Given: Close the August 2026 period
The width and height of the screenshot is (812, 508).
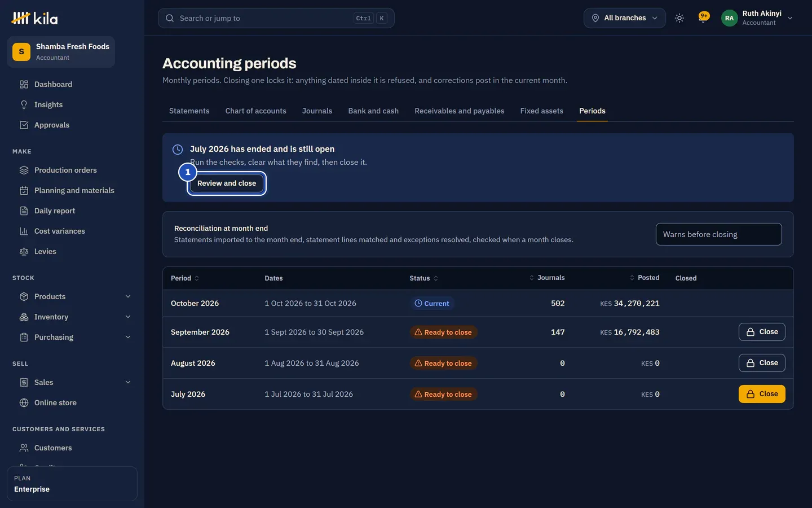Looking at the screenshot, I should [762, 363].
